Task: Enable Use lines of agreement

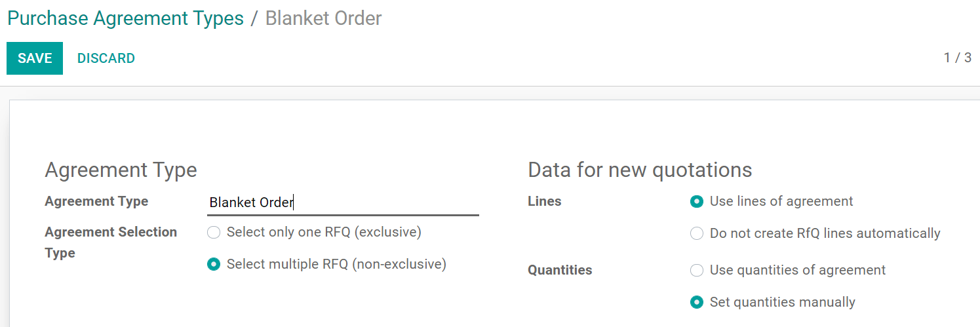Action: pyautogui.click(x=697, y=201)
